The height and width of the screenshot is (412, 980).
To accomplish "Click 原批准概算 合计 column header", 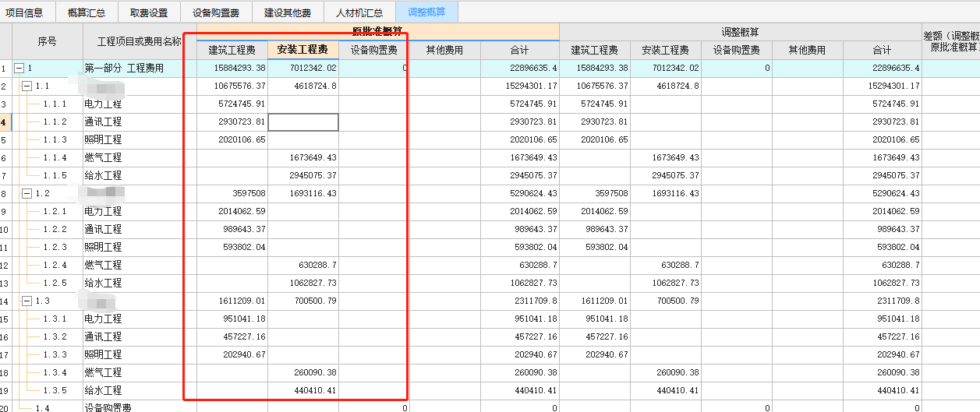I will (x=520, y=50).
